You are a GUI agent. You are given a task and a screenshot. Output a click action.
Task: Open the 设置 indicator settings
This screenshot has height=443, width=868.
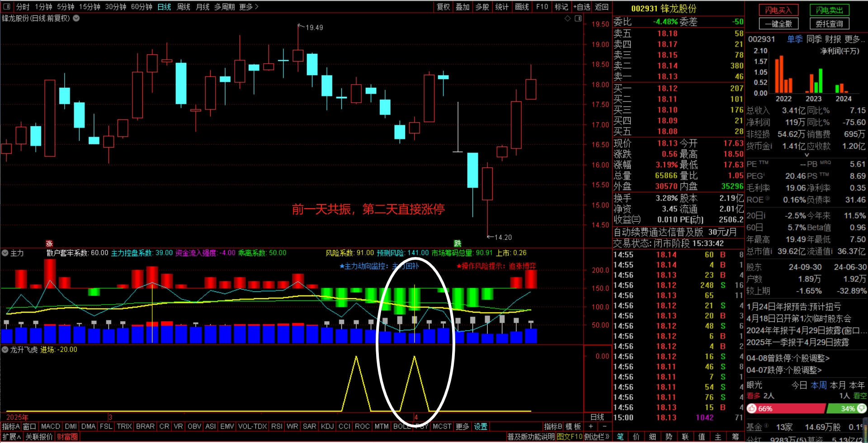[x=481, y=427]
